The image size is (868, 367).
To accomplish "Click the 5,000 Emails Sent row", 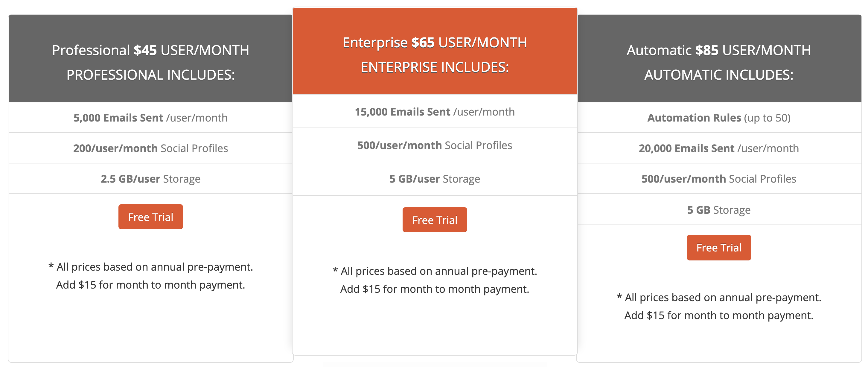I will click(x=151, y=118).
